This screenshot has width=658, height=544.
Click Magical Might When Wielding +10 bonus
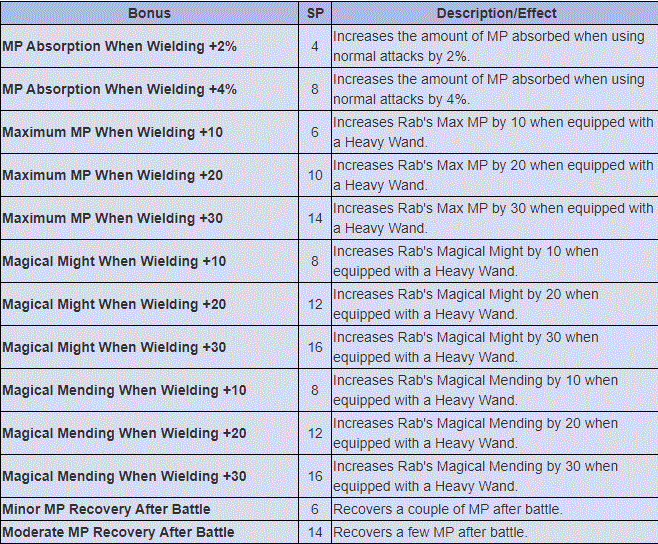114,261
